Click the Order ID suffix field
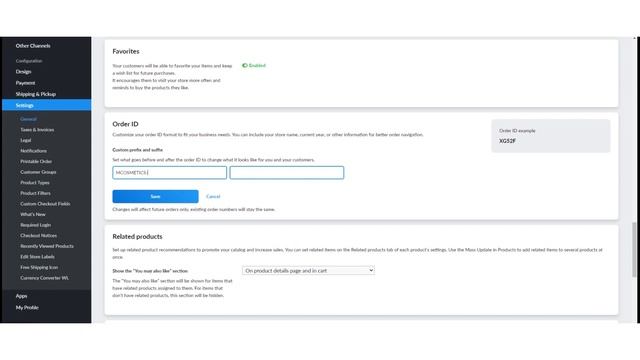The width and height of the screenshot is (640, 360). (287, 173)
